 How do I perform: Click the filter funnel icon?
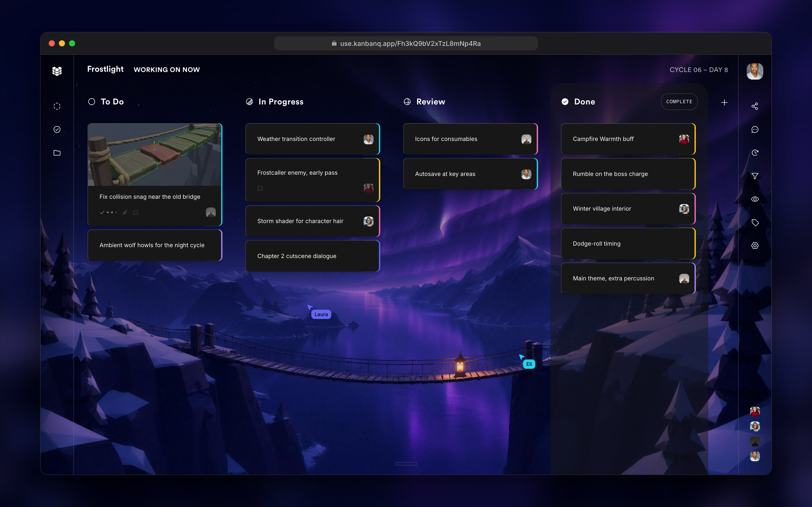[x=755, y=176]
